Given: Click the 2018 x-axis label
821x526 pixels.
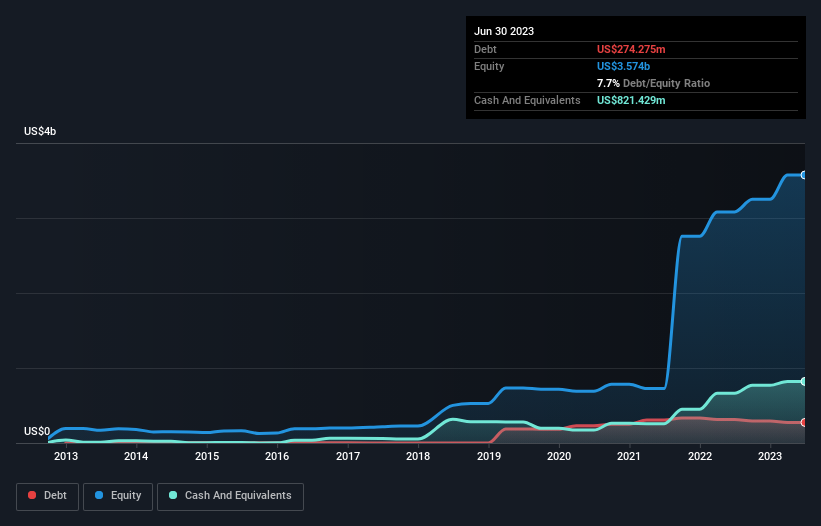Looking at the screenshot, I should [x=418, y=456].
